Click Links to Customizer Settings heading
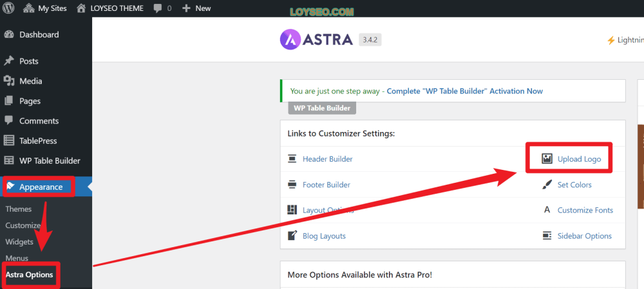The width and height of the screenshot is (644, 289). 341,133
